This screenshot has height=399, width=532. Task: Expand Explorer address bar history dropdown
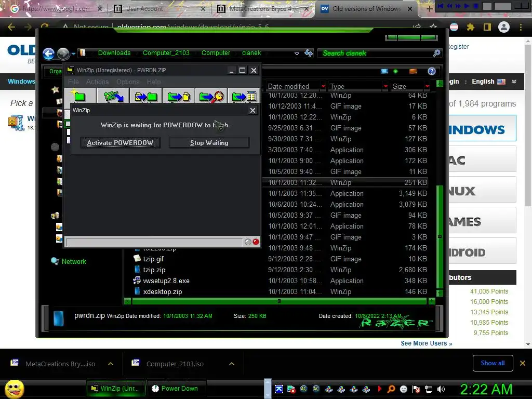point(297,54)
